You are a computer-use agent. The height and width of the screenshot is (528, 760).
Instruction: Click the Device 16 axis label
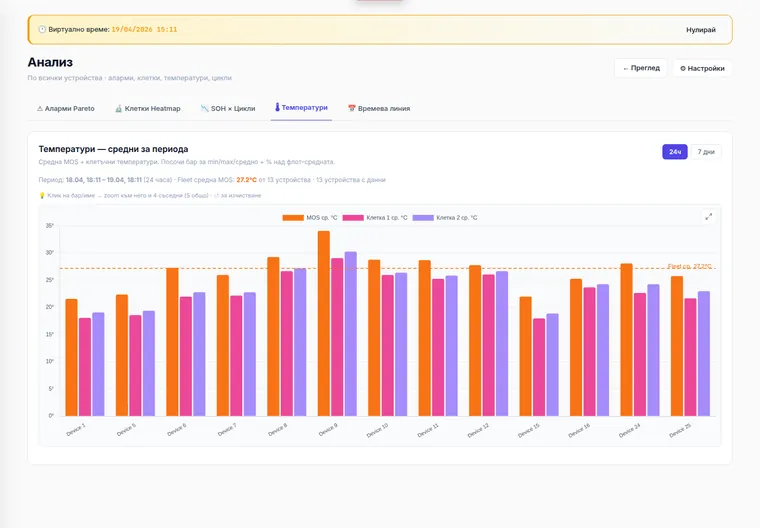coord(579,430)
